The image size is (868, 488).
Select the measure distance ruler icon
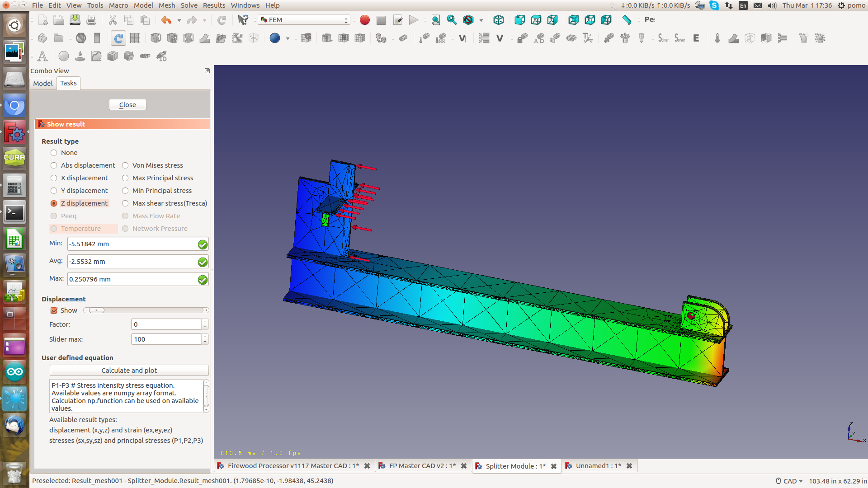point(627,20)
